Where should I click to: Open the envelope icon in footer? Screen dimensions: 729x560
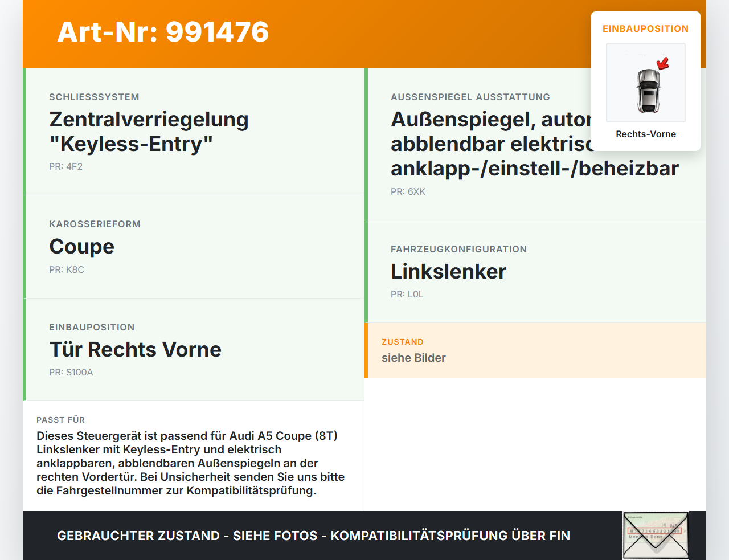[656, 536]
